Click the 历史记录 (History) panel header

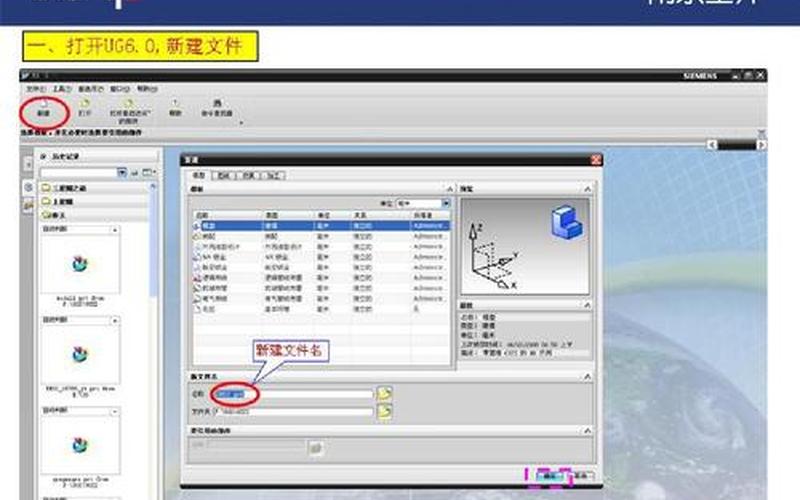97,156
